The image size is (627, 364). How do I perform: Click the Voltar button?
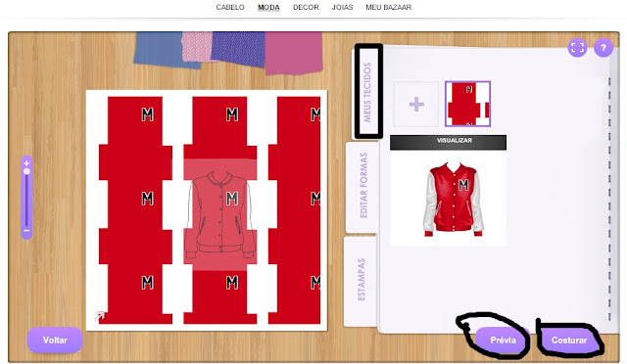pos(55,340)
